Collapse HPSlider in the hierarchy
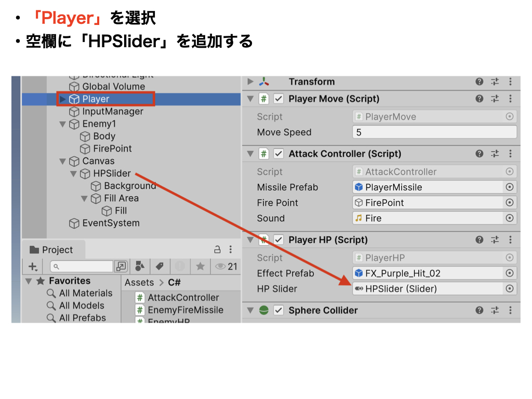 tap(73, 174)
